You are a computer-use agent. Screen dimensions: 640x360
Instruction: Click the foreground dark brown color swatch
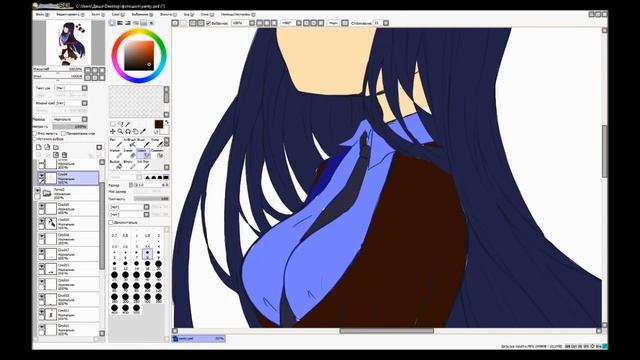click(159, 124)
